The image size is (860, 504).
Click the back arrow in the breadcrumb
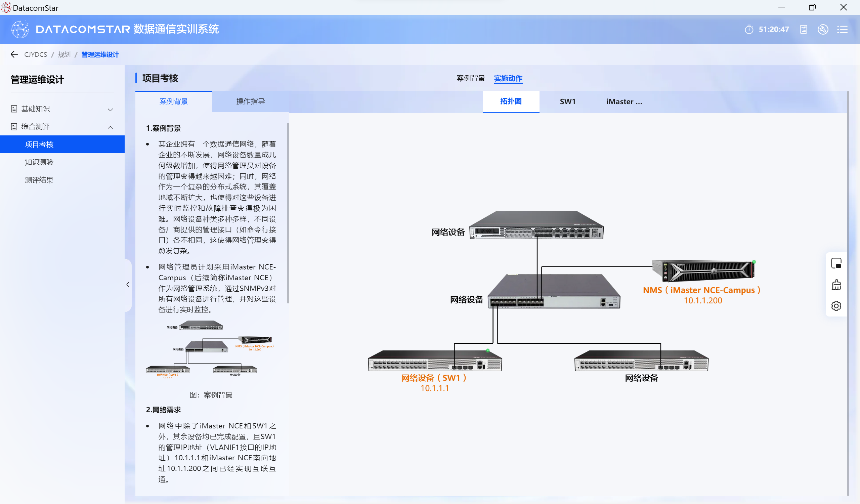14,54
